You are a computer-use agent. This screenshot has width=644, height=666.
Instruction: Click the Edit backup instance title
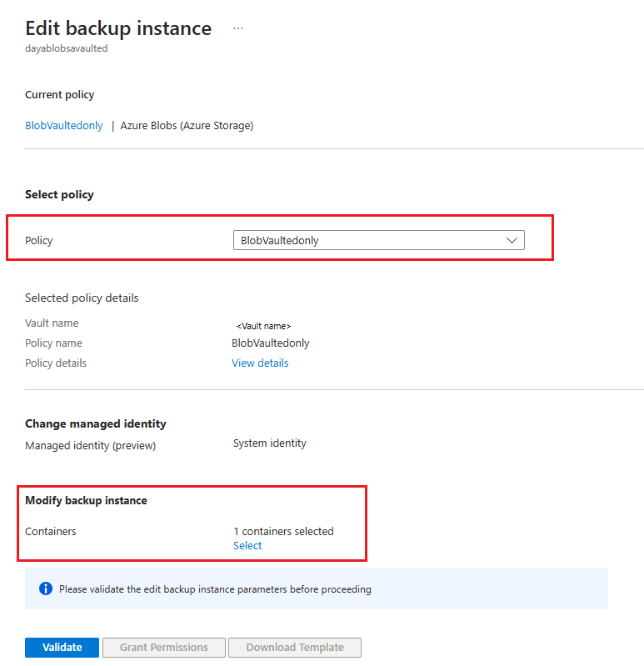tap(118, 28)
